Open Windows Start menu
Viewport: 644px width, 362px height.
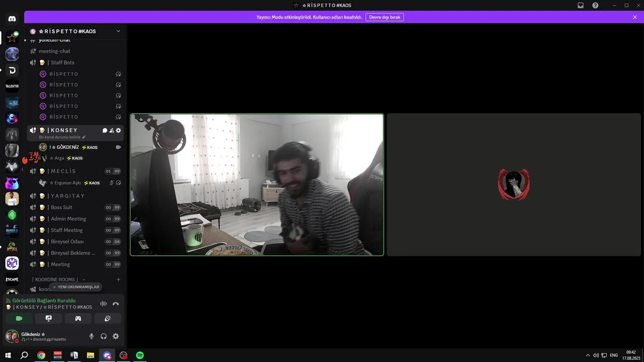click(8, 355)
